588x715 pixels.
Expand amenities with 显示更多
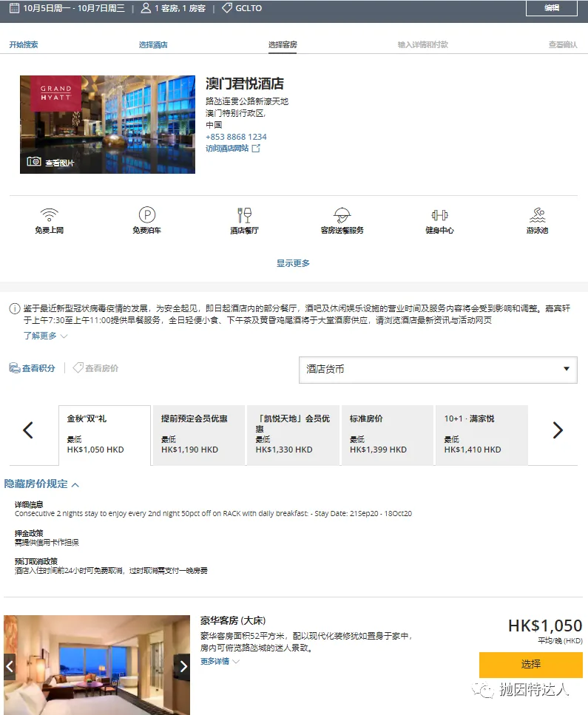pyautogui.click(x=293, y=263)
